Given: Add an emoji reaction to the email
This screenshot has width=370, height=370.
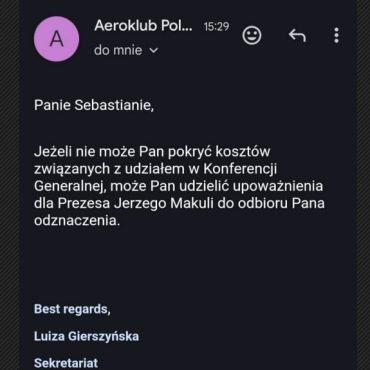Looking at the screenshot, I should [252, 35].
